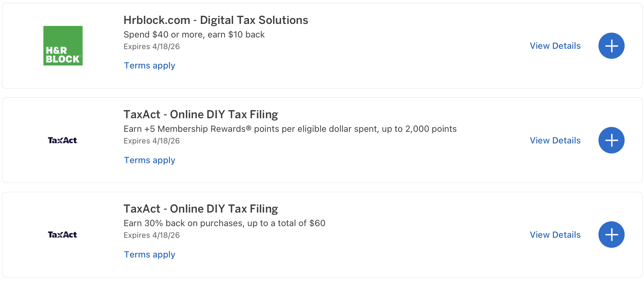This screenshot has height=283, width=644.
Task: Open Terms apply under the TaxAct 30% offer
Action: [149, 254]
